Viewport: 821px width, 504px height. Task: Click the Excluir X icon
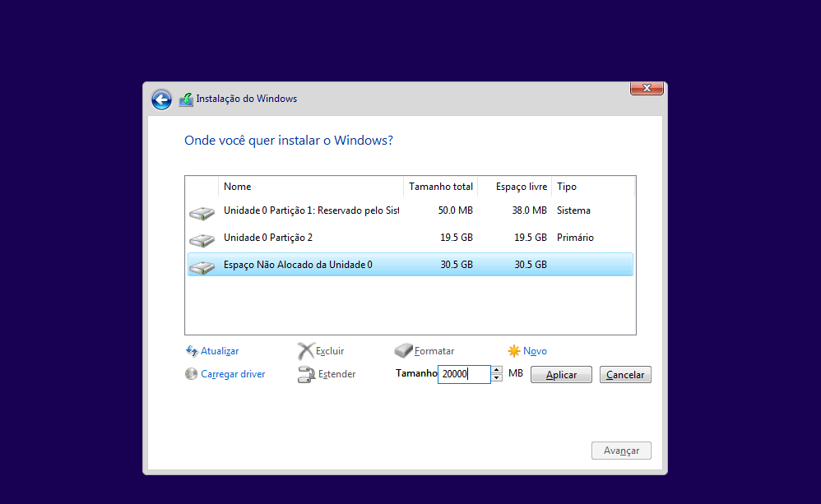(x=306, y=350)
